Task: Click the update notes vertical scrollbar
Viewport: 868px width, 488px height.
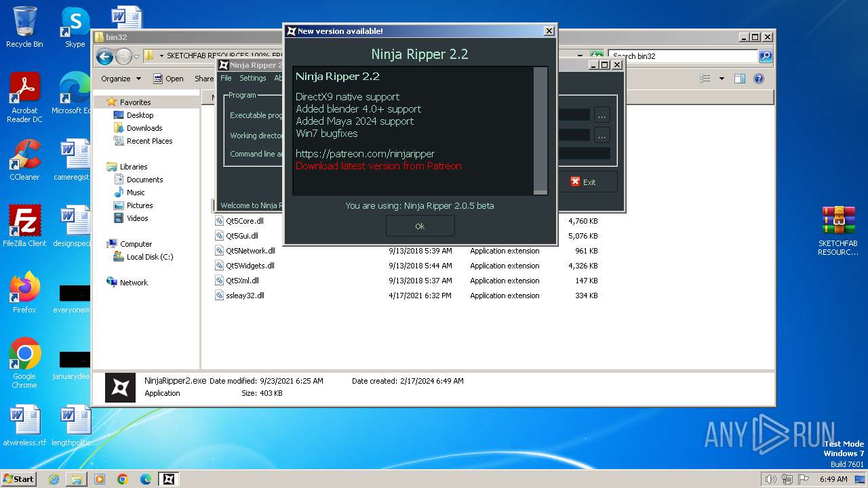Action: 540,131
